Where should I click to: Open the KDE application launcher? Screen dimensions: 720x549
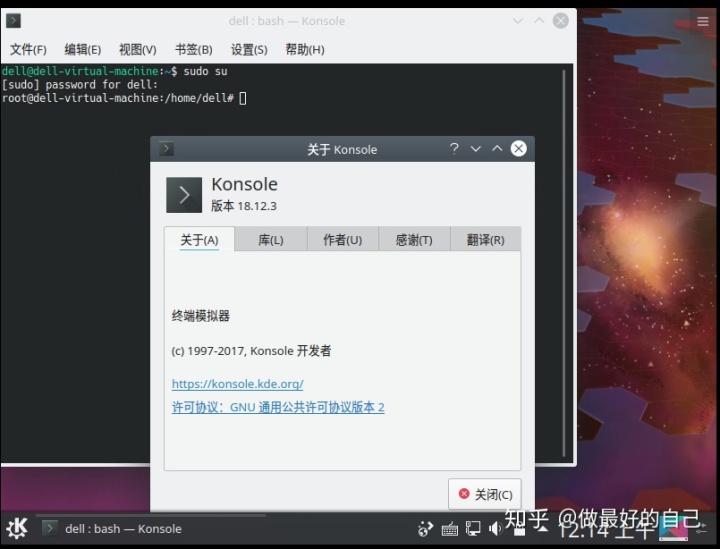pos(17,528)
